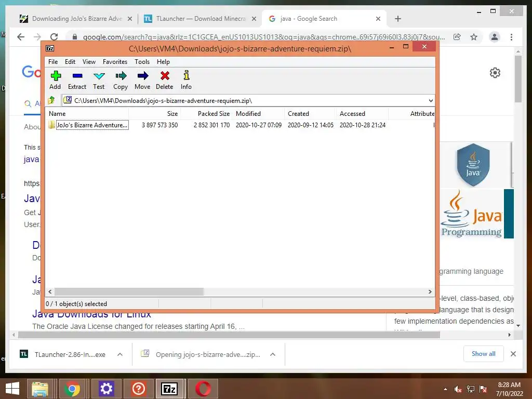The image size is (532, 399).
Task: Sort files by Name column
Action: [87, 114]
